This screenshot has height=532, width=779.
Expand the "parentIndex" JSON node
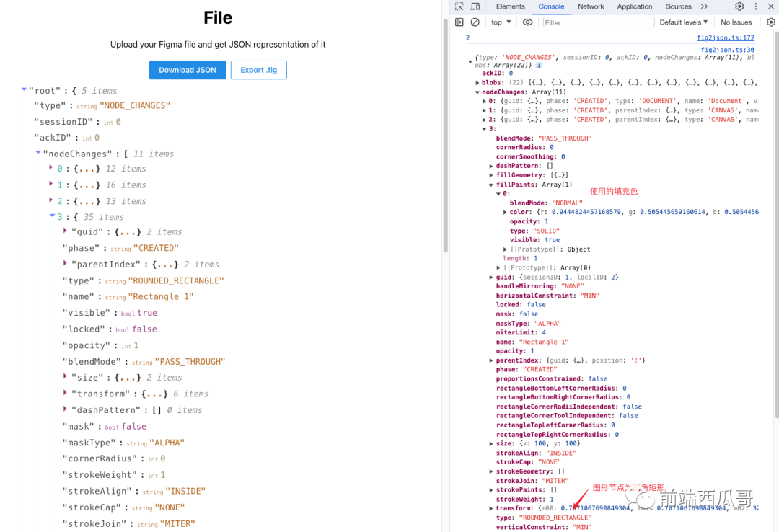click(65, 263)
